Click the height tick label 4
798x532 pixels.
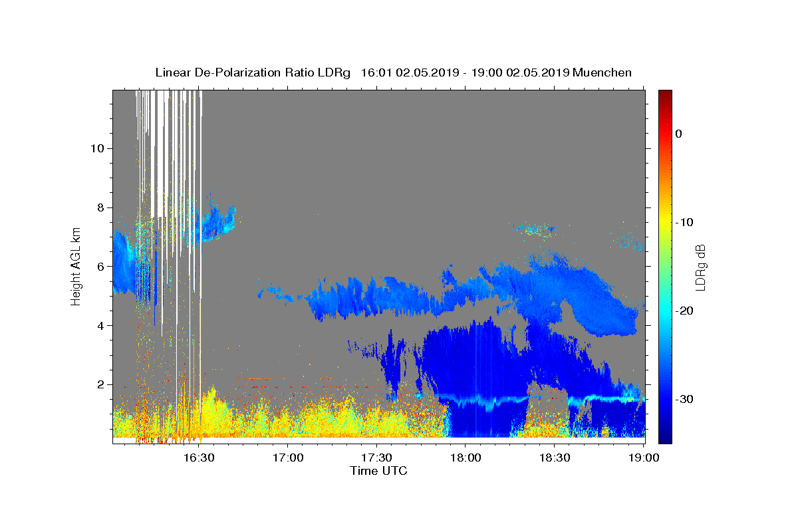pyautogui.click(x=99, y=326)
